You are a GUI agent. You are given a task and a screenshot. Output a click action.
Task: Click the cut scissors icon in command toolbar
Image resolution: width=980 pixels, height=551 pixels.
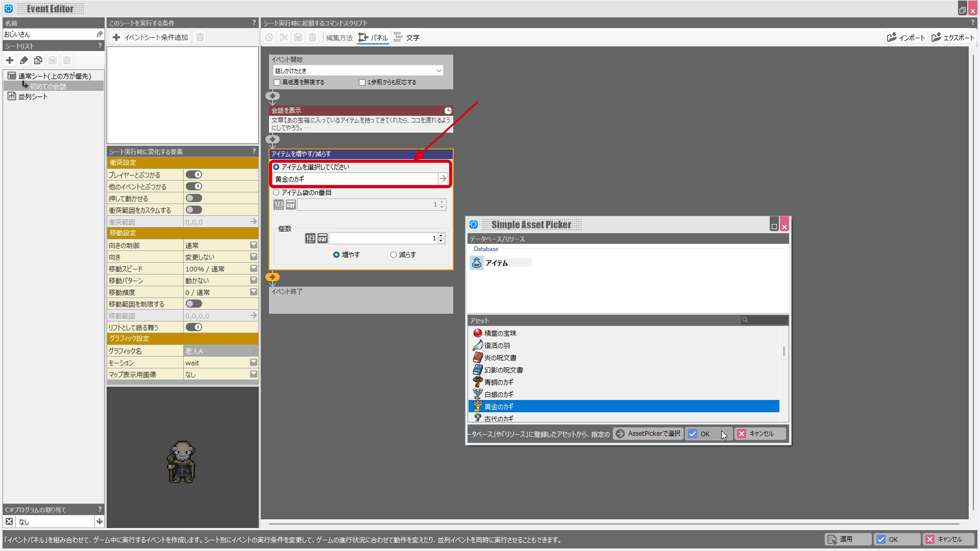(284, 37)
